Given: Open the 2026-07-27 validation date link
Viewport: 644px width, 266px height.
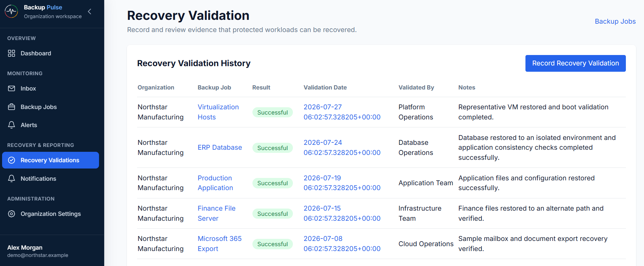Looking at the screenshot, I should tap(342, 112).
